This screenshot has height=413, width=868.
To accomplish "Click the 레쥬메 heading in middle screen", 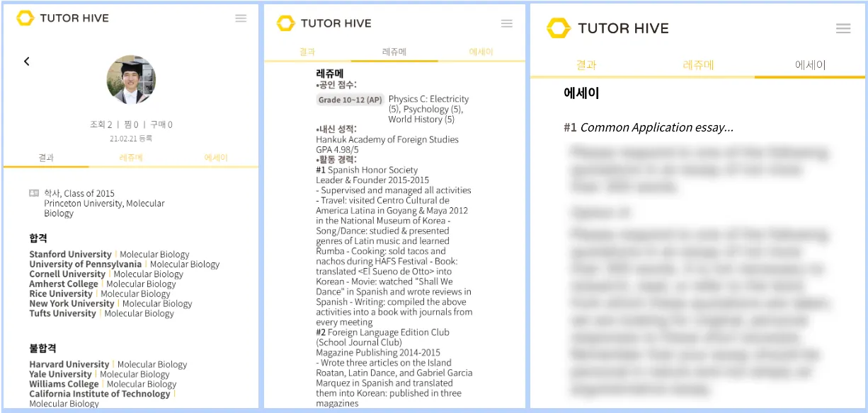I will pyautogui.click(x=330, y=73).
